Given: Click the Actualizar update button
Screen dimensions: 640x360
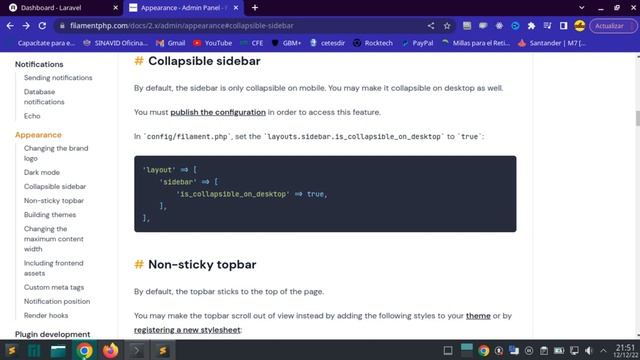Looking at the screenshot, I should (x=613, y=26).
